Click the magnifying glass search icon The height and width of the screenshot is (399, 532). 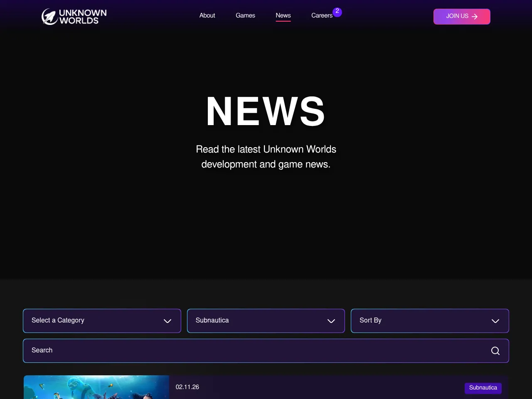pos(495,351)
